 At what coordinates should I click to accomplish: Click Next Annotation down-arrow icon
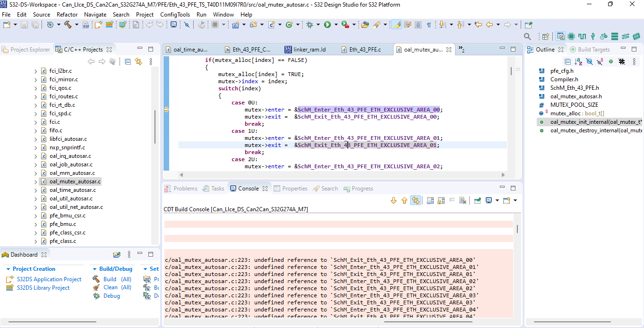(x=442, y=25)
